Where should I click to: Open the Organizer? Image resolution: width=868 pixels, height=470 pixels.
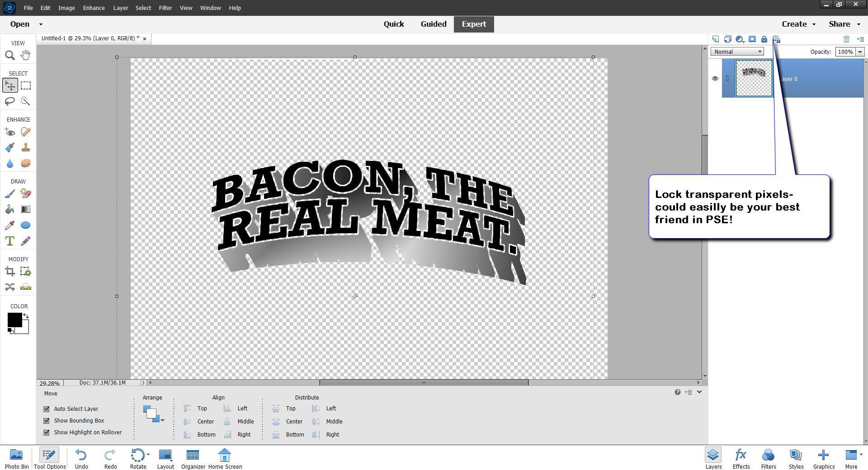tap(193, 458)
